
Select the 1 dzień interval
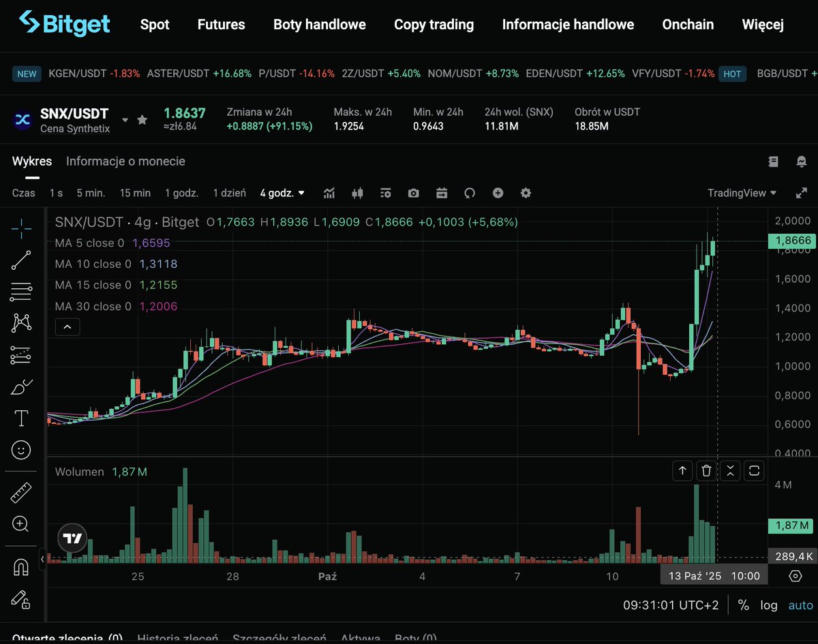[230, 193]
